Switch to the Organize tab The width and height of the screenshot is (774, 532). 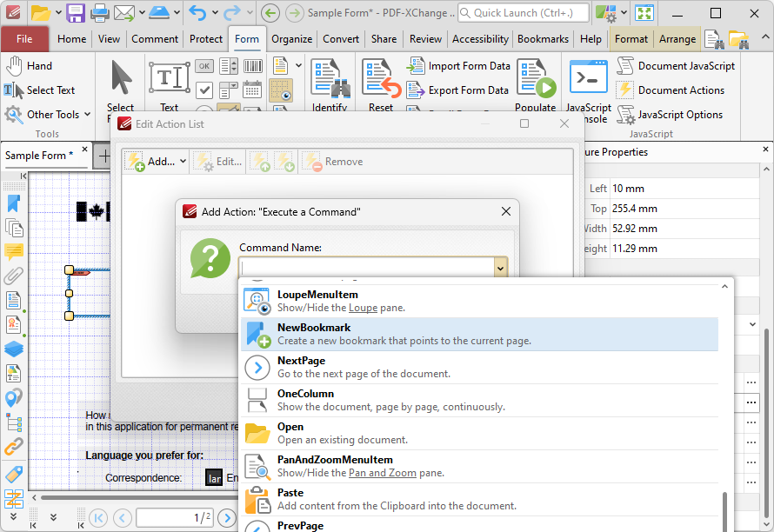pyautogui.click(x=291, y=39)
